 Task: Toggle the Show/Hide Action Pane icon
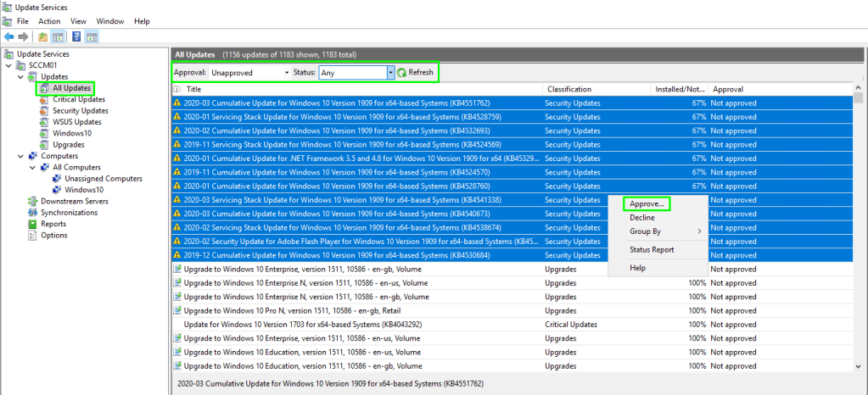point(91,36)
